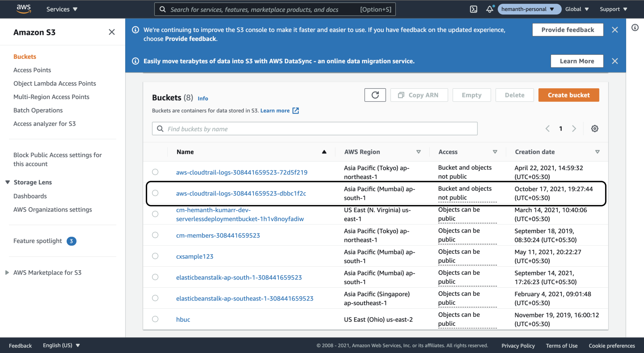This screenshot has width=644, height=353.
Task: Click Learn More on DataSync banner
Action: 577,61
